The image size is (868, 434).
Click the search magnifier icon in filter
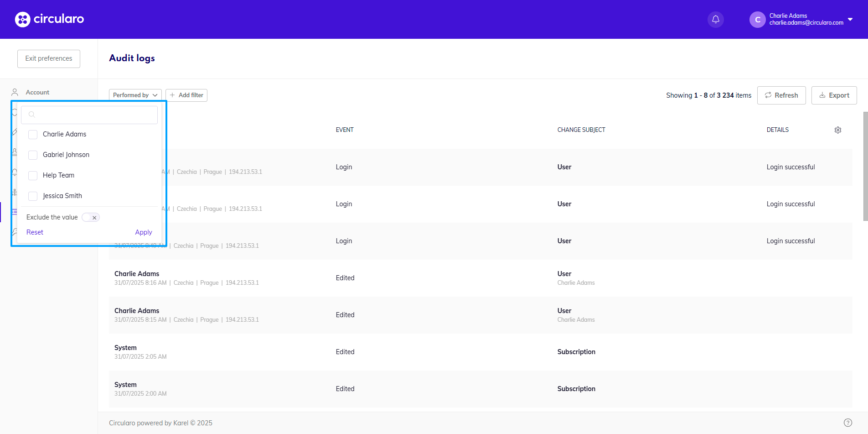(x=32, y=115)
